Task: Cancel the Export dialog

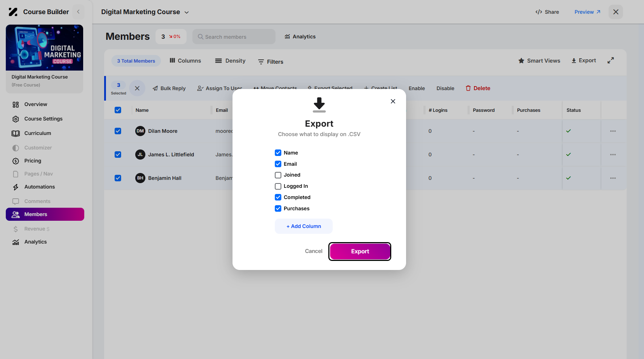Action: (314, 251)
